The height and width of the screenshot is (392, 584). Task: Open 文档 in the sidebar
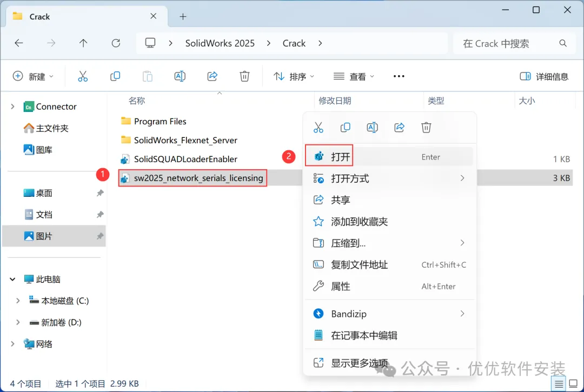[x=44, y=215]
